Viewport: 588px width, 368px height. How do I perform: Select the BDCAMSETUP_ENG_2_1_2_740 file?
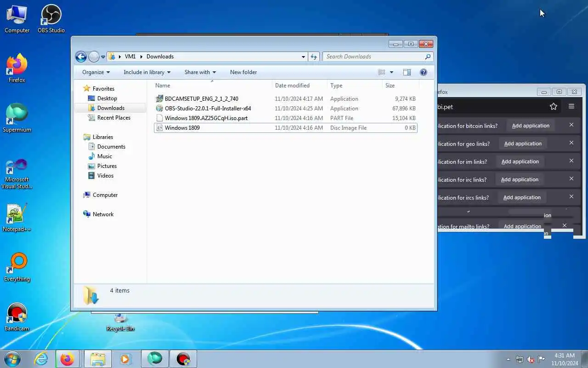click(285, 99)
